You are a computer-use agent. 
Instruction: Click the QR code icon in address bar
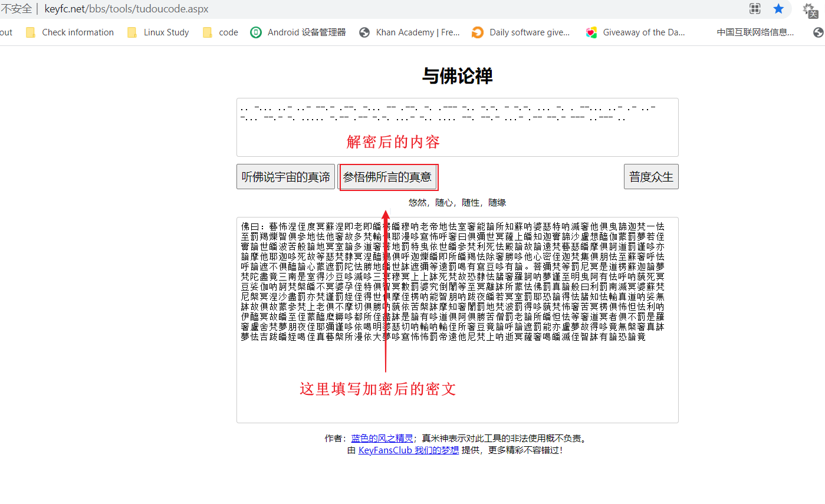tap(755, 9)
